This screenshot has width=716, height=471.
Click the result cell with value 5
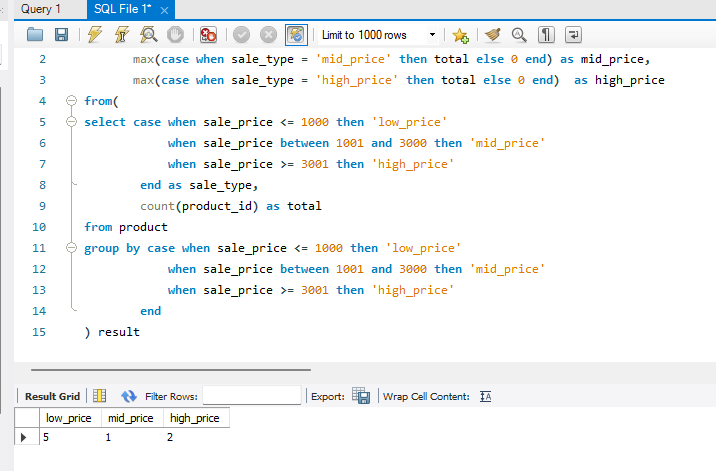point(70,437)
